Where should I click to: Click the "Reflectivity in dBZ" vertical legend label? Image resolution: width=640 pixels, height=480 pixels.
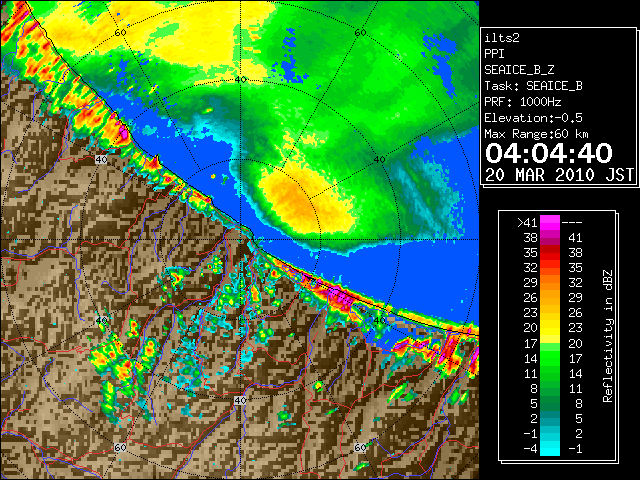pyautogui.click(x=608, y=336)
